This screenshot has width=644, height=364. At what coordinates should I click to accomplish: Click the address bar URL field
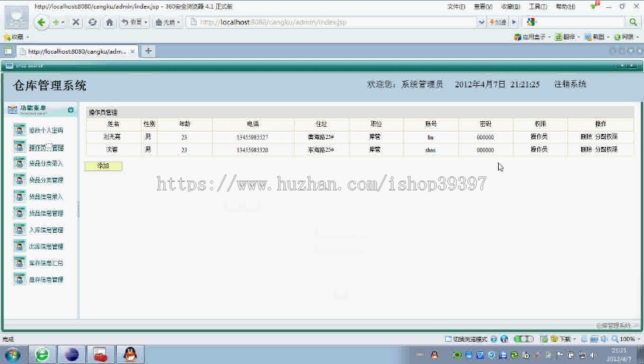pos(331,22)
